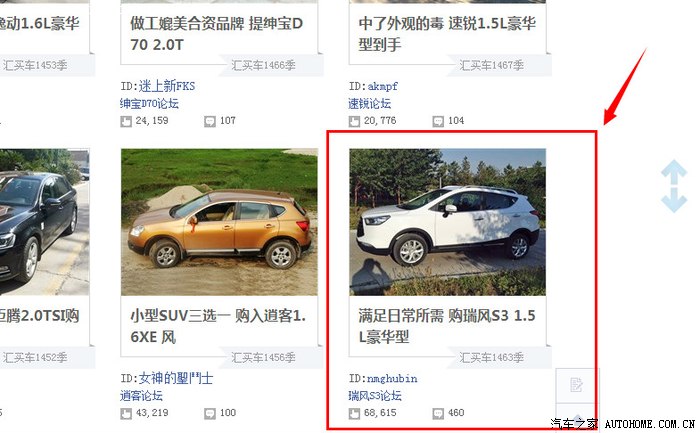The image size is (700, 433).
Task: Open the black 迈腾 sedan photo
Action: click(45, 222)
